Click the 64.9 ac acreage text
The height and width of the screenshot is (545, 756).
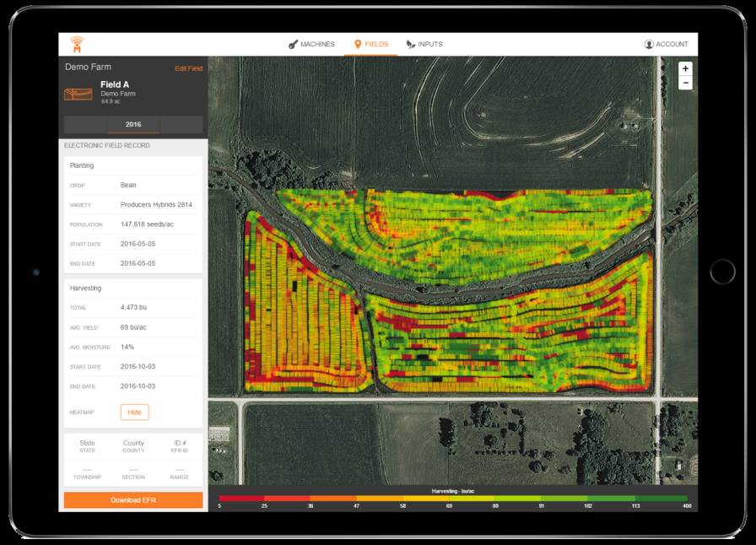tap(111, 102)
